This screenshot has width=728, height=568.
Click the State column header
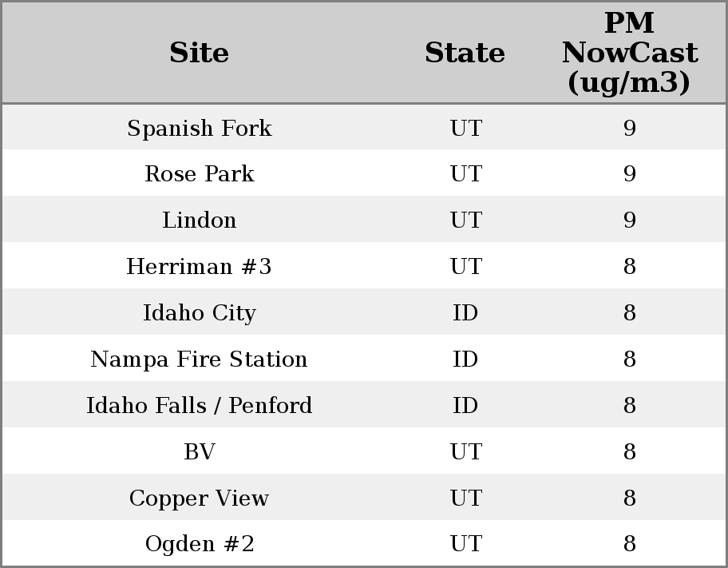[x=465, y=53]
